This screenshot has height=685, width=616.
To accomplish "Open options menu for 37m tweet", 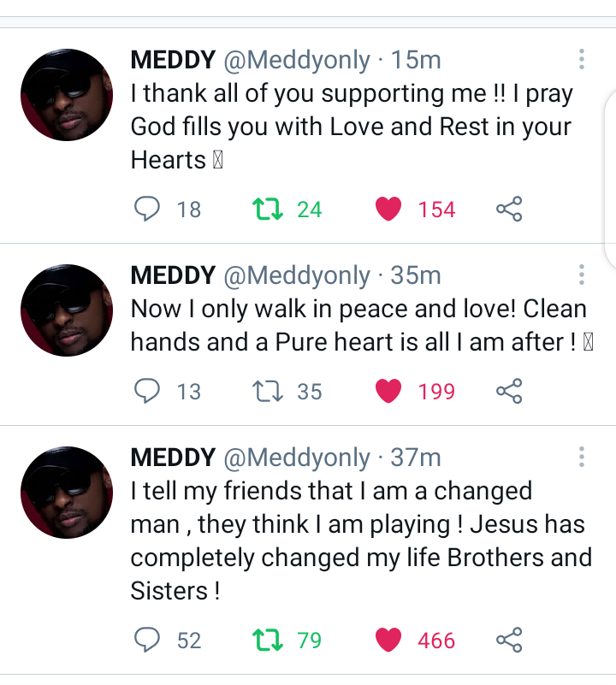I will pos(581,457).
